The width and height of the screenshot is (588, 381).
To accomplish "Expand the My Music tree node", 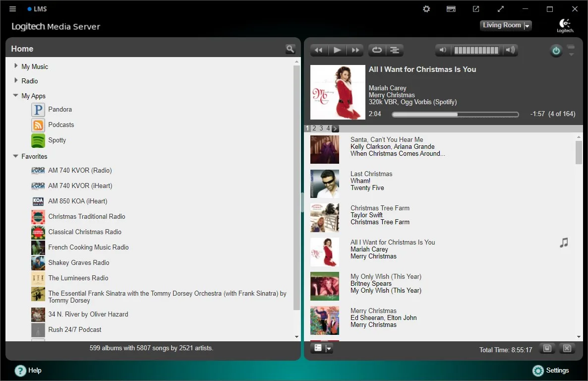I will coord(16,65).
